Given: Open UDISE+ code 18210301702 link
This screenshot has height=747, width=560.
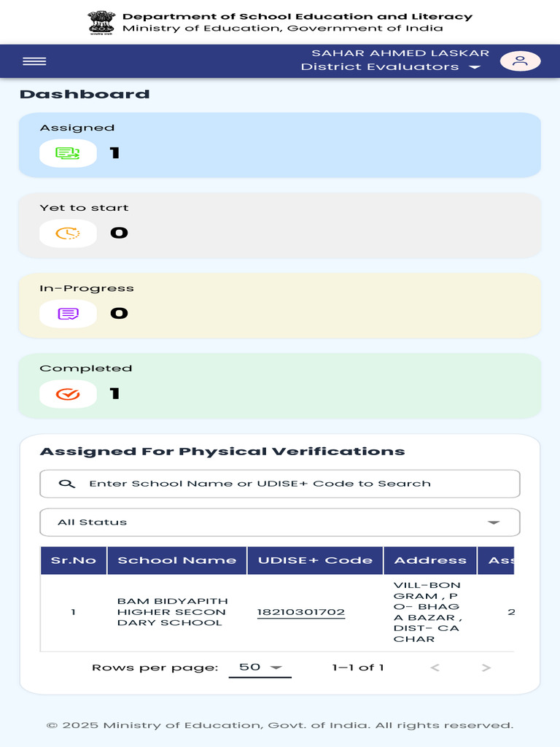Looking at the screenshot, I should [301, 612].
